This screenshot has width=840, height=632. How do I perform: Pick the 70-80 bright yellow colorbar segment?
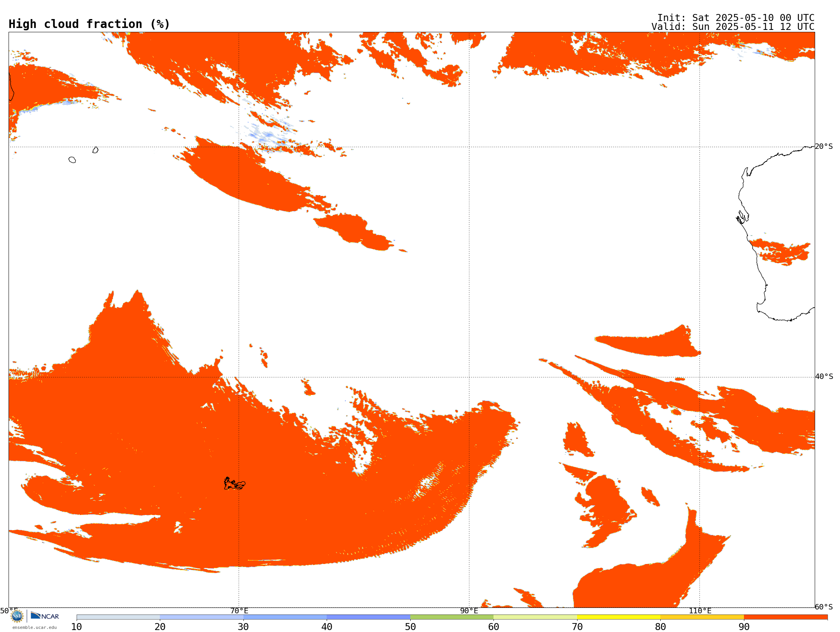pos(619,617)
